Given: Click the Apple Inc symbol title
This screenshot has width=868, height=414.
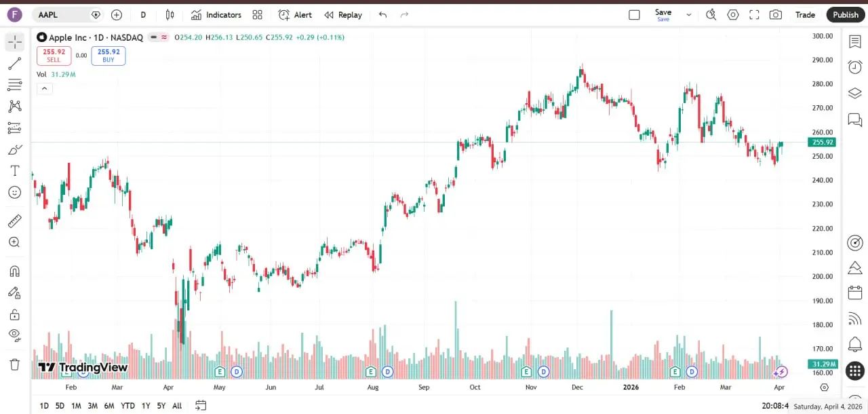Looking at the screenshot, I should (96, 37).
